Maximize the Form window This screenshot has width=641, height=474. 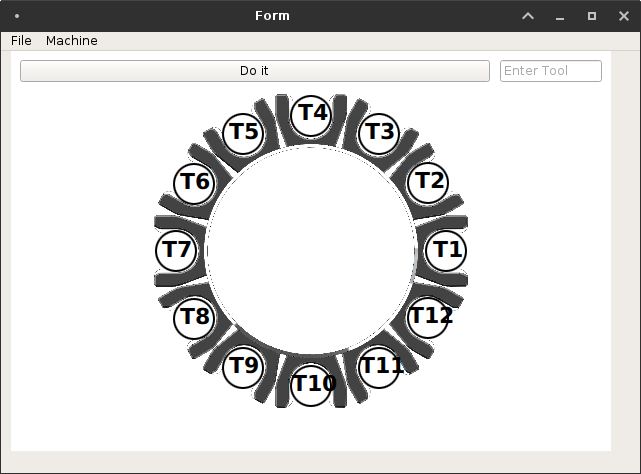point(592,16)
